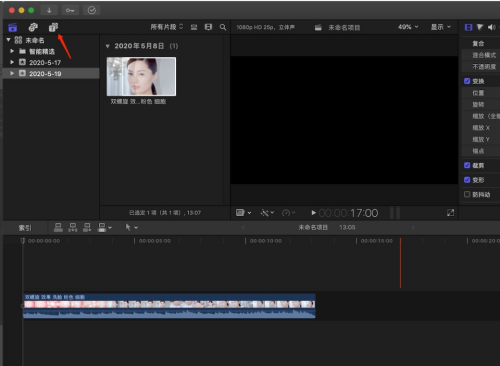Screen dimensions: 500x366
Task: Expand the 2020-5-17 event
Action: [12, 62]
